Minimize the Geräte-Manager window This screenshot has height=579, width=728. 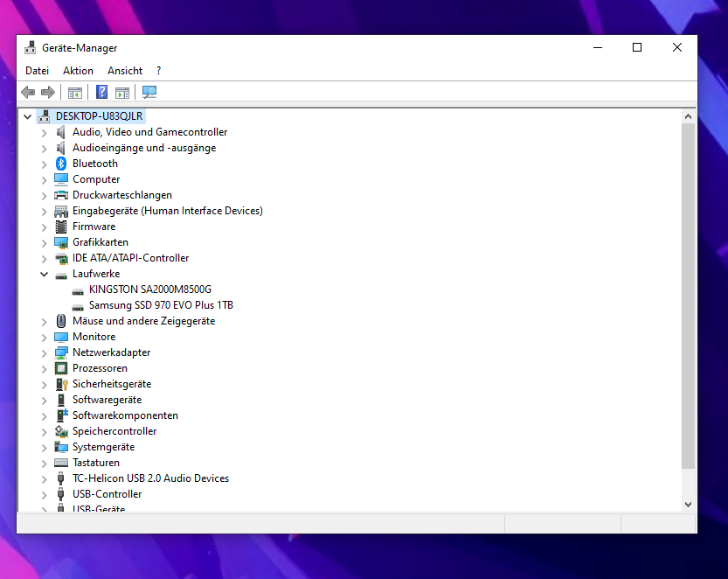(598, 47)
